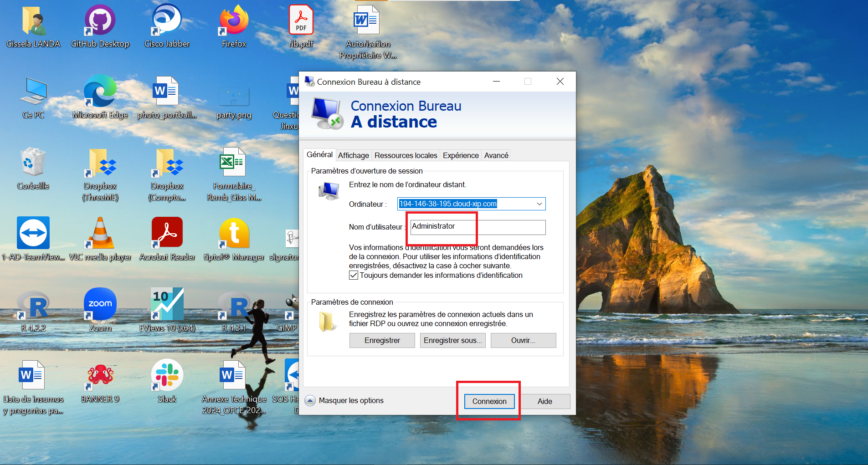Open the Avancé tab
Image resolution: width=868 pixels, height=465 pixels.
496,156
